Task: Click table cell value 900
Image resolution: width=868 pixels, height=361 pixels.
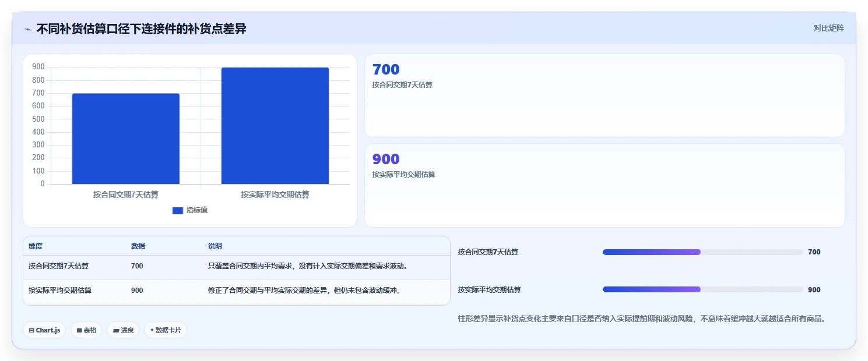Action: [137, 290]
